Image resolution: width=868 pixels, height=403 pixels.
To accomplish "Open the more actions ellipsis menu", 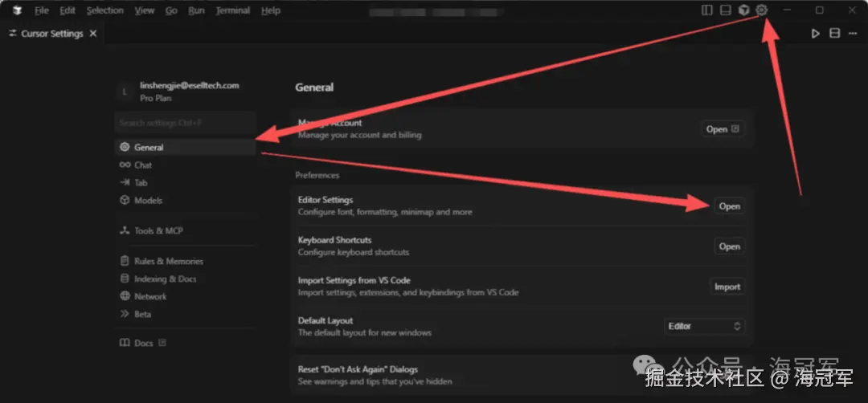I will (853, 34).
